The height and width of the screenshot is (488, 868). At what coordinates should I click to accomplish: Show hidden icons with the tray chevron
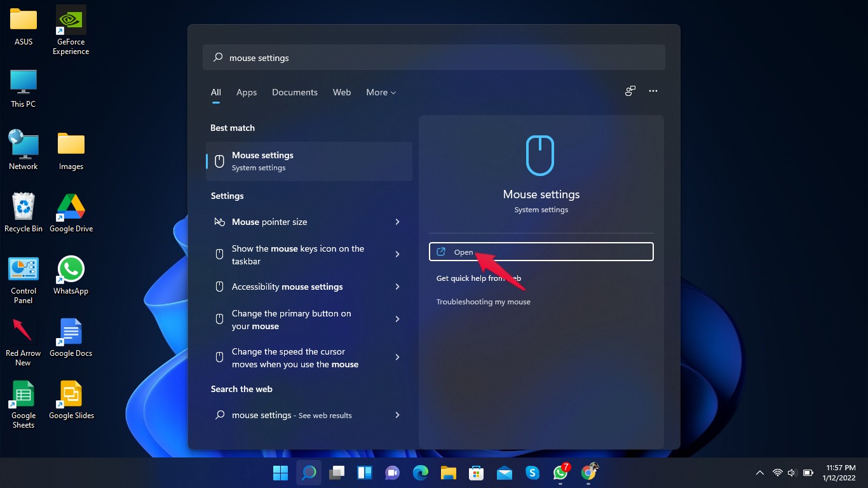tap(759, 473)
